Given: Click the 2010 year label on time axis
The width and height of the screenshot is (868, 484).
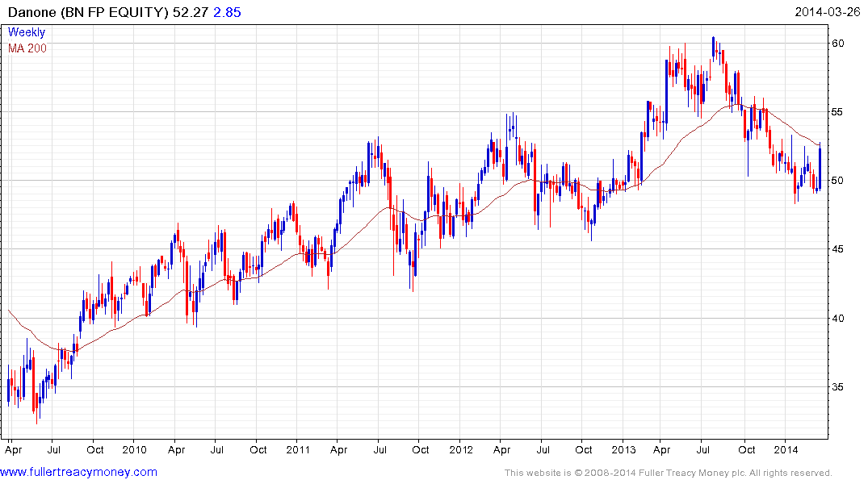Looking at the screenshot, I should [135, 449].
